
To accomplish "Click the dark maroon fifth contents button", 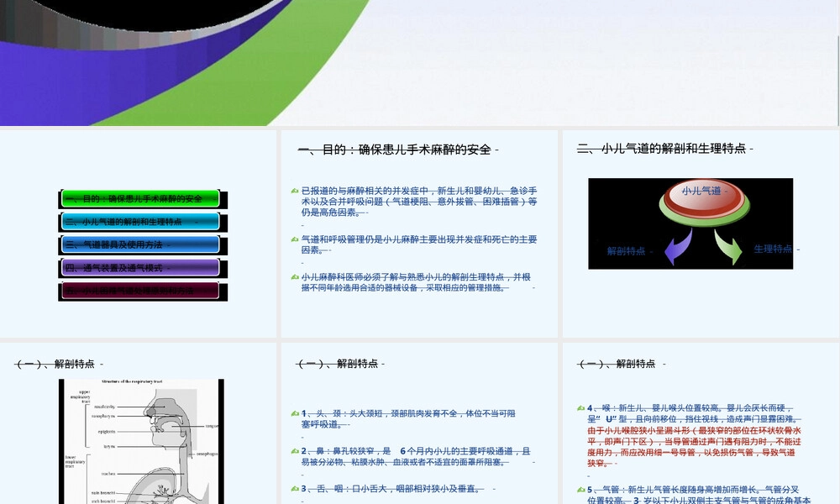I will 140,291.
